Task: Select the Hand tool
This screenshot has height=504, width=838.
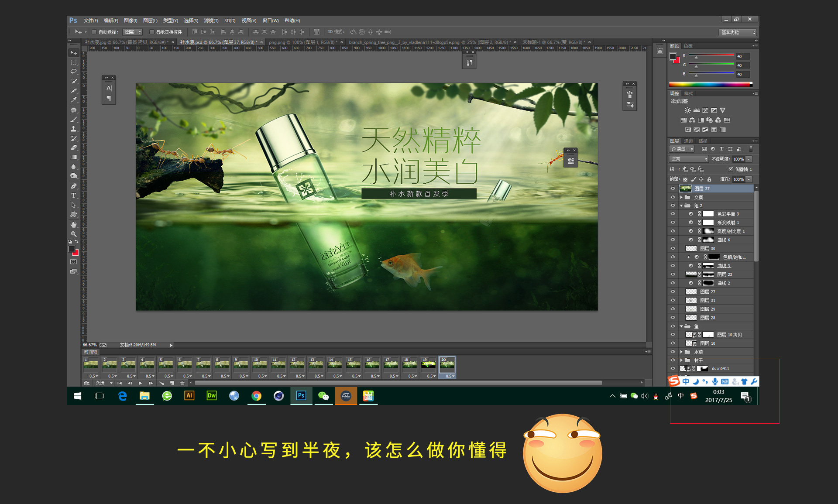Action: [x=73, y=224]
